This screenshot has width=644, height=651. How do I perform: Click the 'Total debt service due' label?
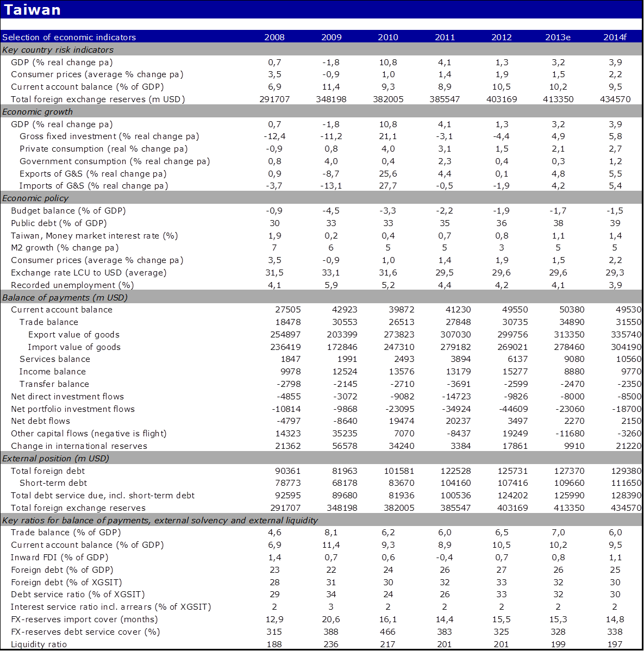click(x=103, y=495)
